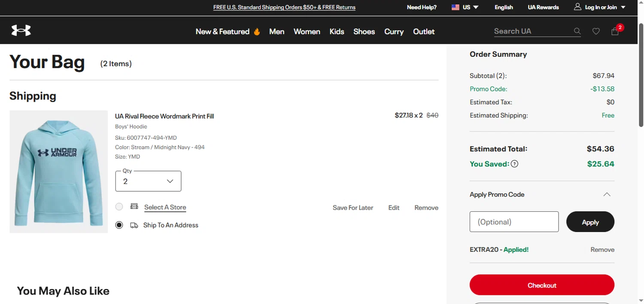The width and height of the screenshot is (644, 304).
Task: Click the strikethrough $40 original price
Action: point(432,115)
